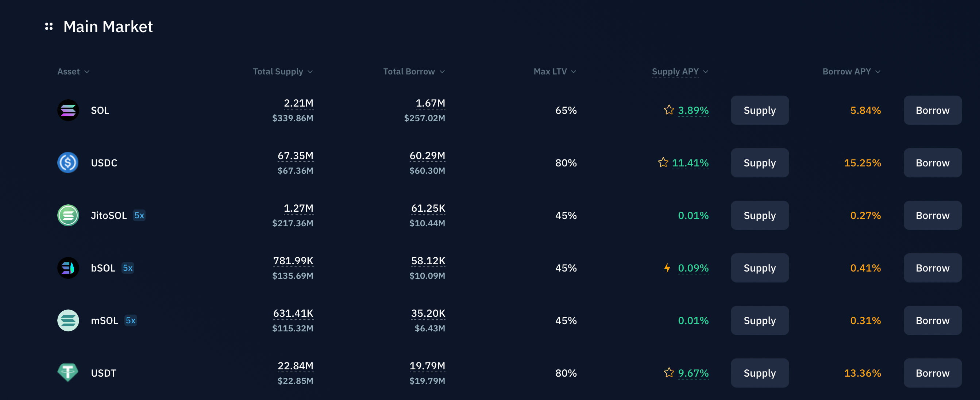Click the bSOL asset name
Image resolution: width=980 pixels, height=400 pixels.
(103, 268)
